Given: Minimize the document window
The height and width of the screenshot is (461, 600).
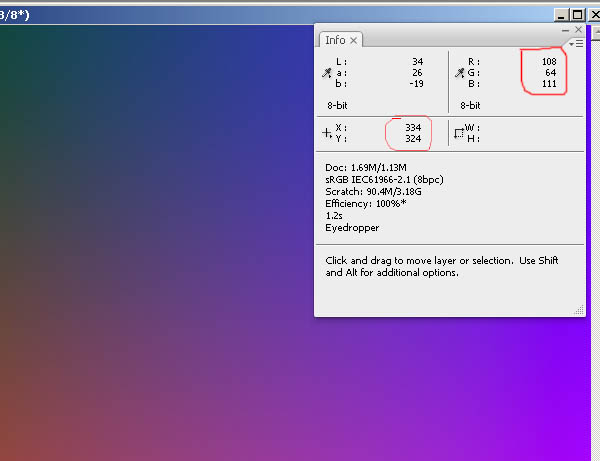Looking at the screenshot, I should point(561,15).
